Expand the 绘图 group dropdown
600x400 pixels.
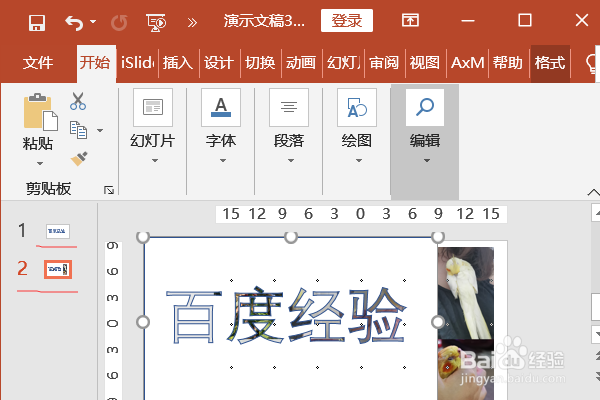point(359,160)
